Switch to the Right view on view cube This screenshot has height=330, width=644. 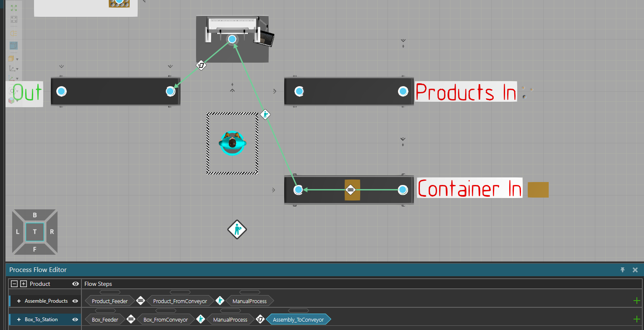pos(52,232)
